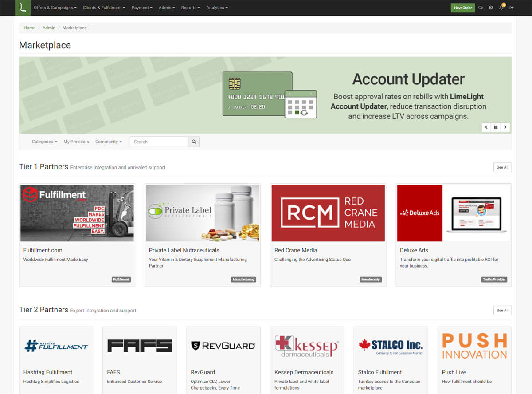The width and height of the screenshot is (532, 394).
Task: Expand the Community dropdown
Action: pyautogui.click(x=109, y=142)
